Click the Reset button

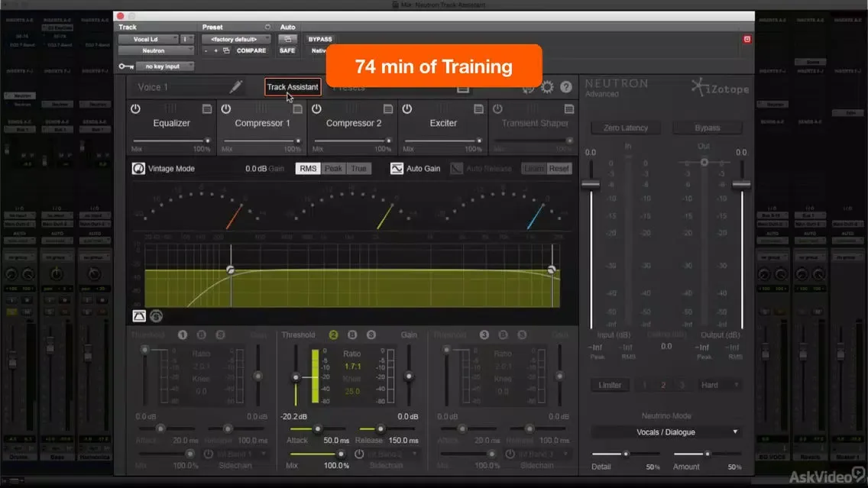pyautogui.click(x=559, y=168)
